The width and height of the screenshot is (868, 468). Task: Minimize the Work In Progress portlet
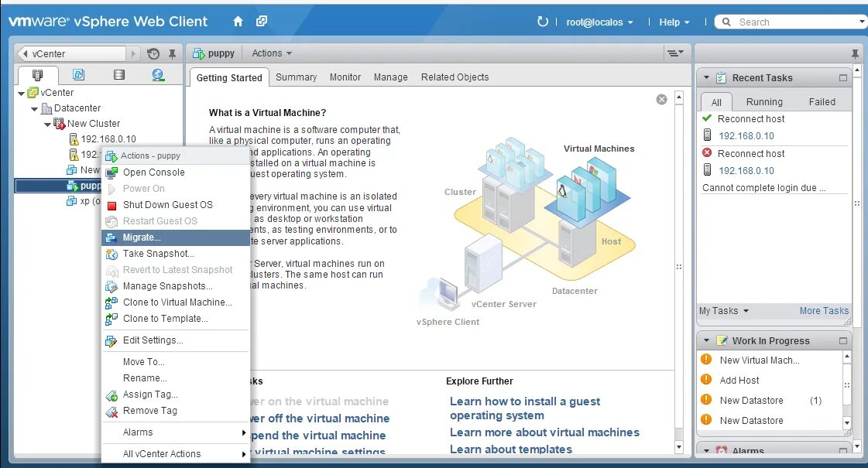pos(843,341)
